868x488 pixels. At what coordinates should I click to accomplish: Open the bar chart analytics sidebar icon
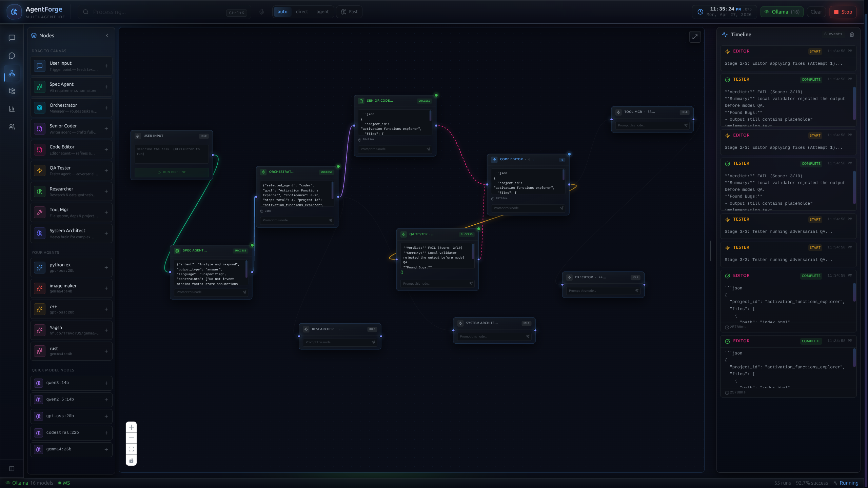pyautogui.click(x=12, y=109)
